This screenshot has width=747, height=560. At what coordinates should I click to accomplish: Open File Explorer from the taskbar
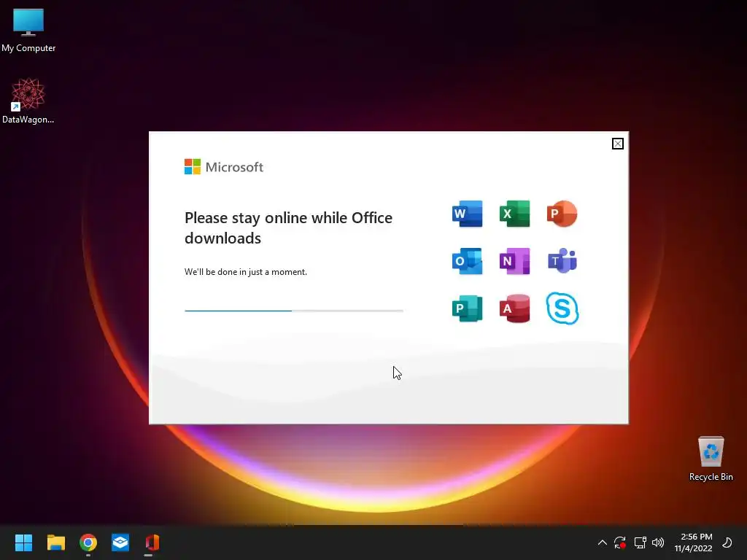pyautogui.click(x=55, y=542)
